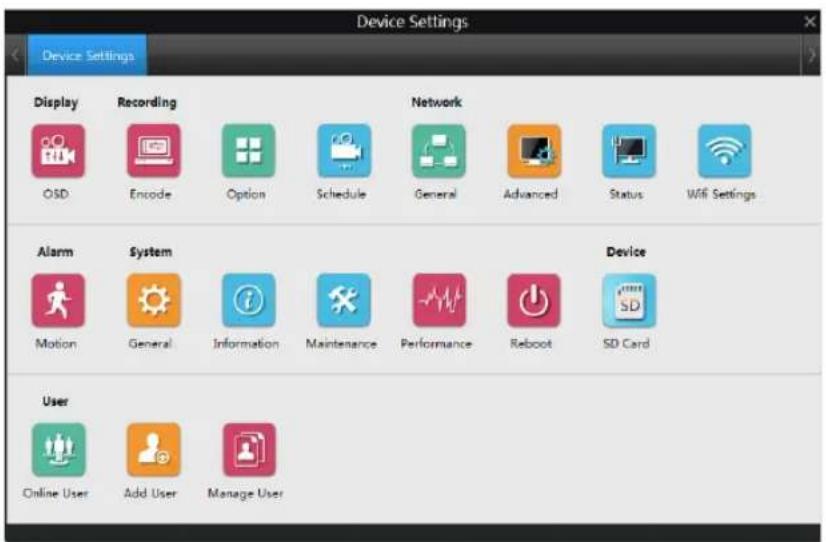Close the Device Settings window
Viewport: 826px width, 542px height.
point(810,22)
